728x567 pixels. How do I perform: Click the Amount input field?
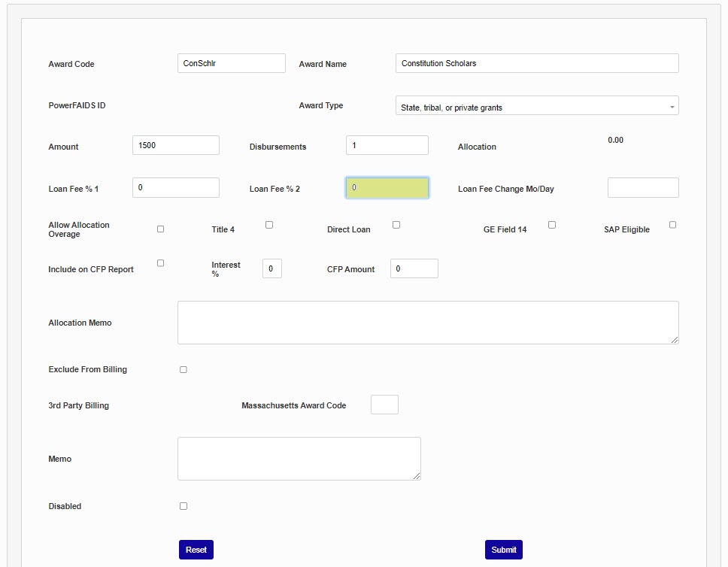[x=175, y=145]
